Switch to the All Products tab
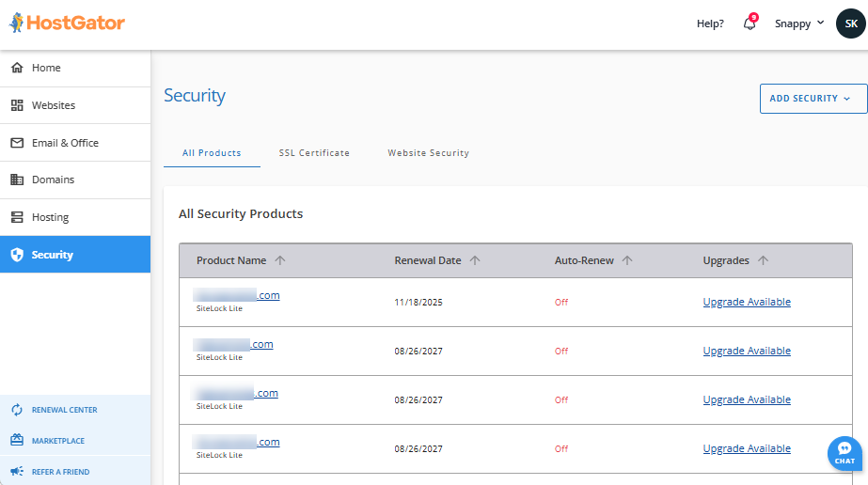The height and width of the screenshot is (485, 868). [x=212, y=153]
